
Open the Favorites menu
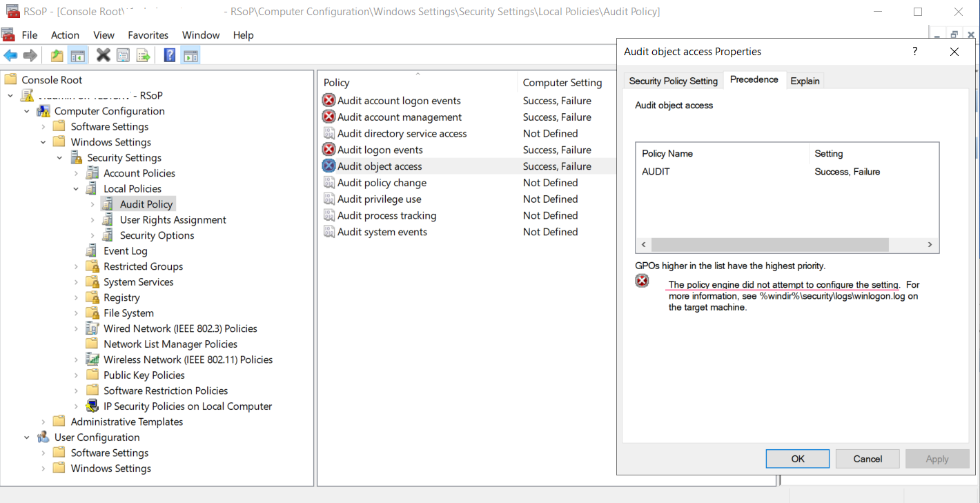[x=148, y=35]
